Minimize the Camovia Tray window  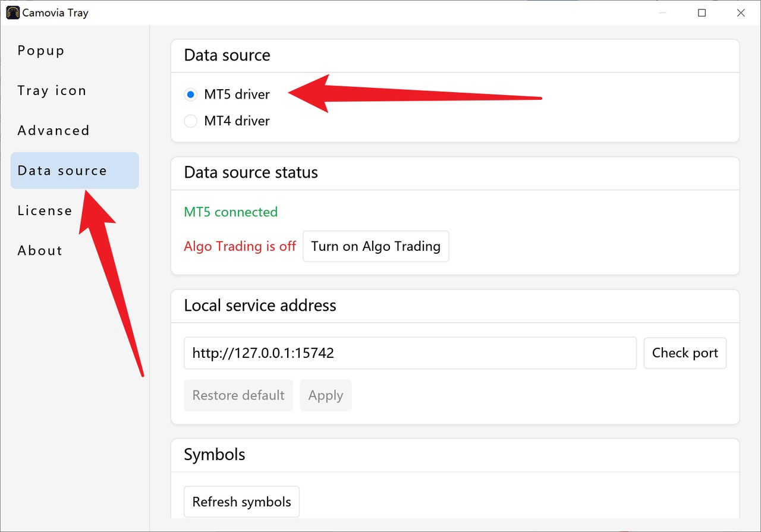663,12
